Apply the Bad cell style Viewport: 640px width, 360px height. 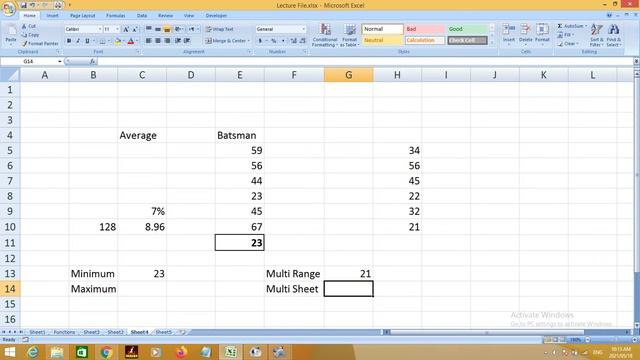(x=424, y=29)
